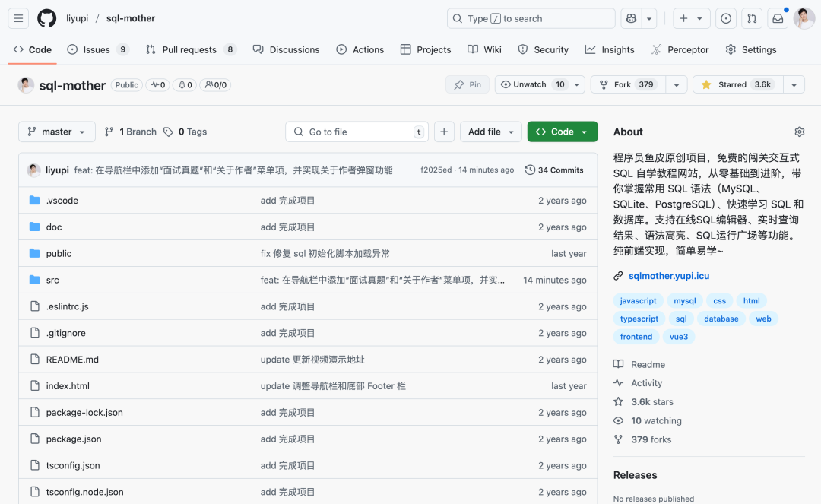Open the repository Settings tab
821x504 pixels.
pos(751,49)
